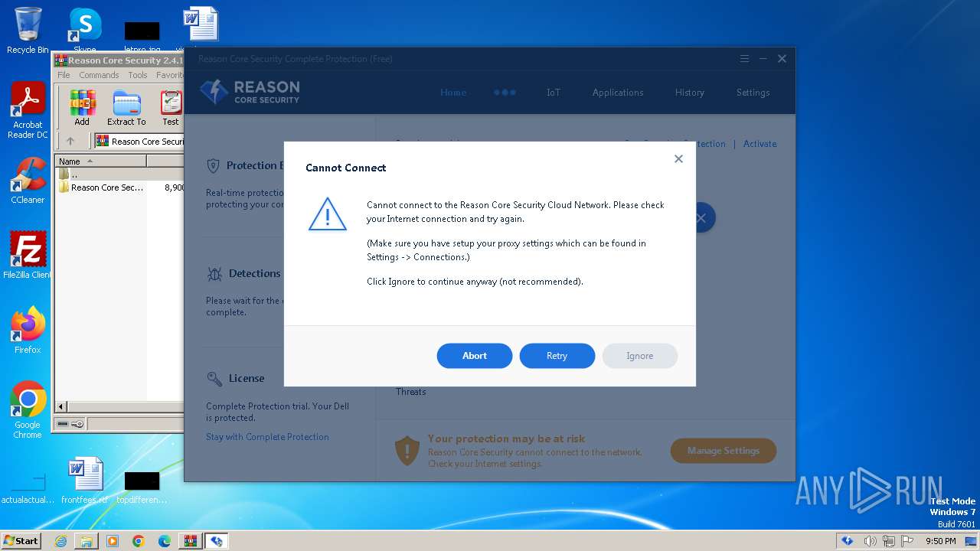This screenshot has width=980, height=551.
Task: Sort by Name column header in WinRAR
Action: coord(100,161)
